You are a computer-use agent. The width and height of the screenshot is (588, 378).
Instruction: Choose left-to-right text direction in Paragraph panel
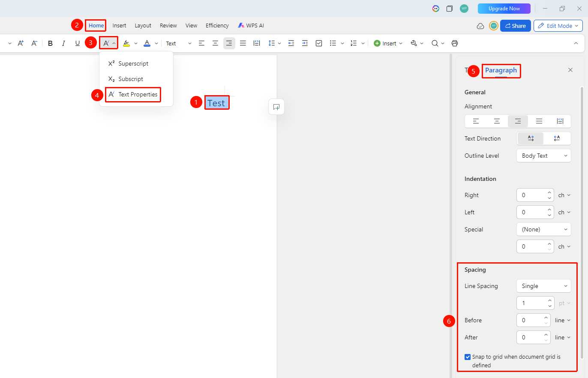pos(531,138)
